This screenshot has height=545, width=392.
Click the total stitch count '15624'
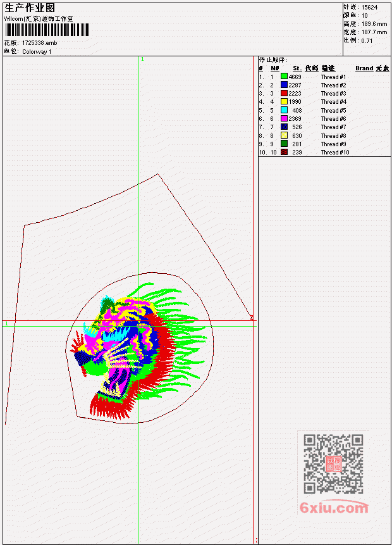369,8
